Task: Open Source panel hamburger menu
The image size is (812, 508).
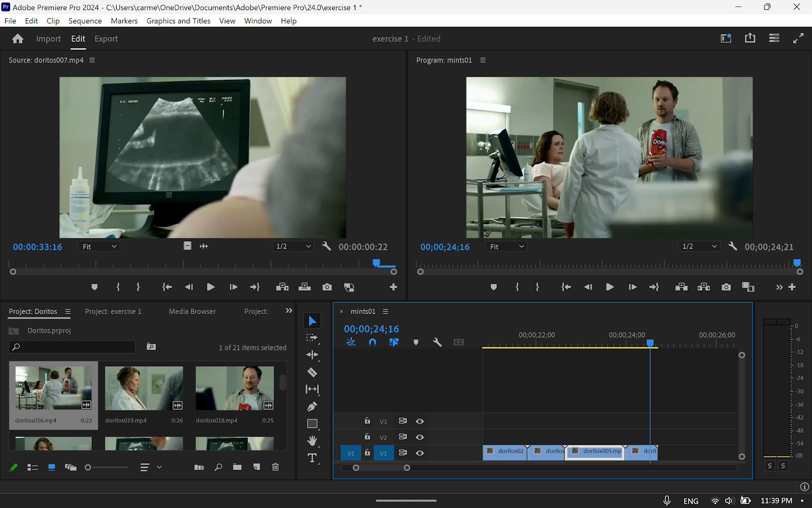Action: 92,60
